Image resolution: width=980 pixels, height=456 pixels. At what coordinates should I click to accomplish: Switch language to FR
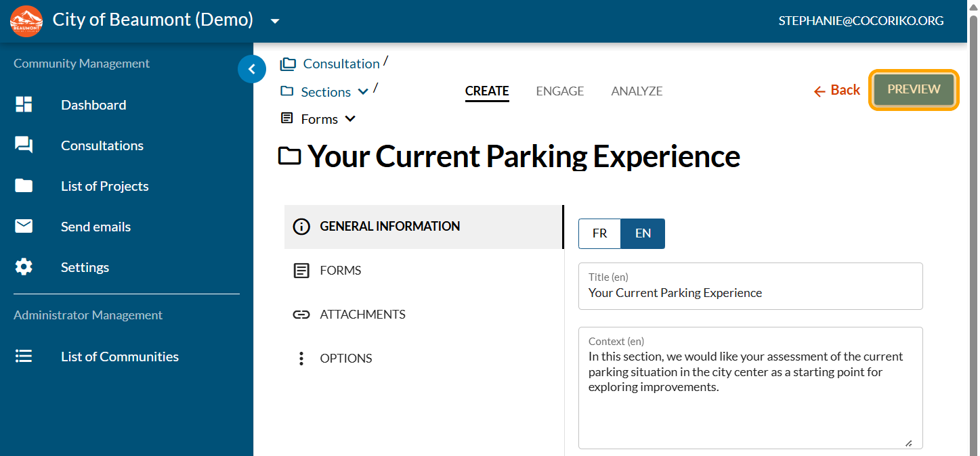[x=599, y=233]
